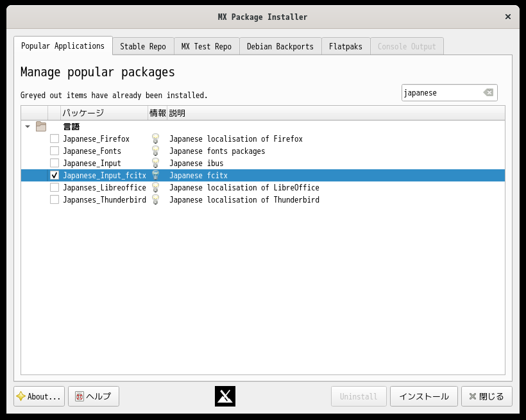Click into the japanese search field

442,92
